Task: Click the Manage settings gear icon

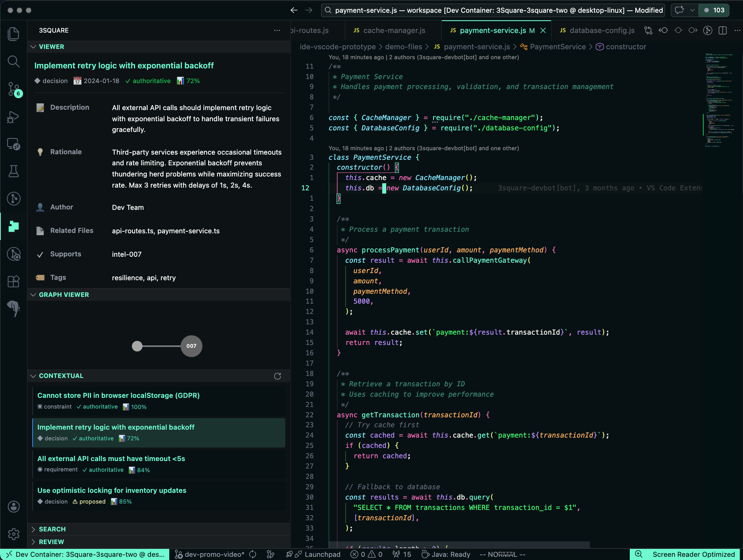Action: (x=14, y=534)
